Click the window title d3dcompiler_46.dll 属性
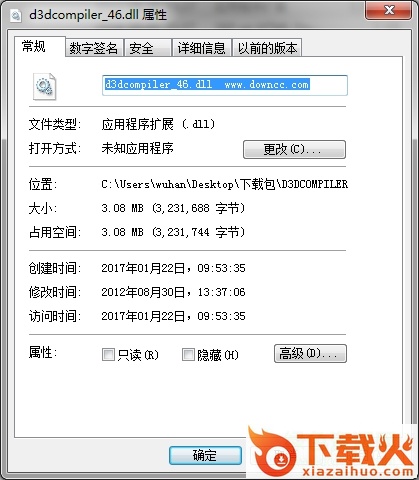This screenshot has height=480, width=419. [x=98, y=15]
